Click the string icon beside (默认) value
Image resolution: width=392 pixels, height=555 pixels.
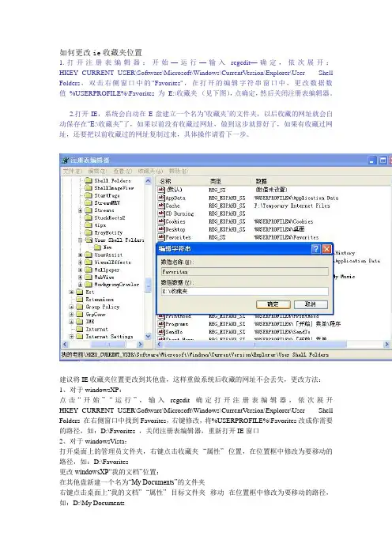(161, 190)
